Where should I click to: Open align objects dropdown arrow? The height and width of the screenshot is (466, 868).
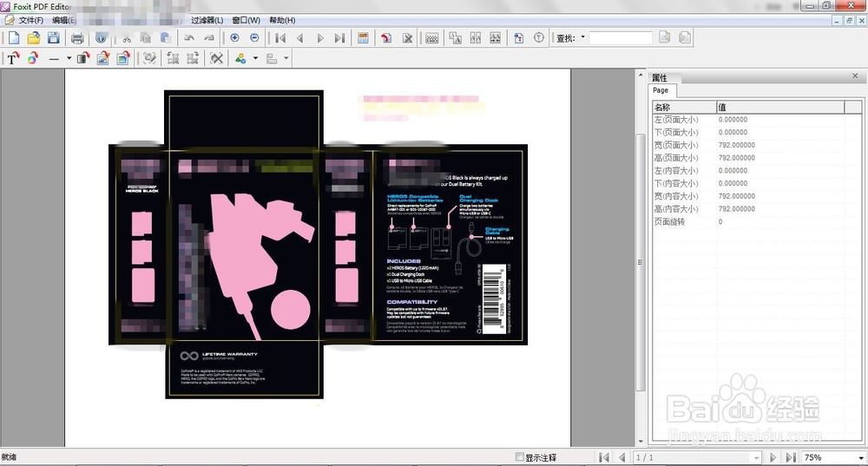286,57
